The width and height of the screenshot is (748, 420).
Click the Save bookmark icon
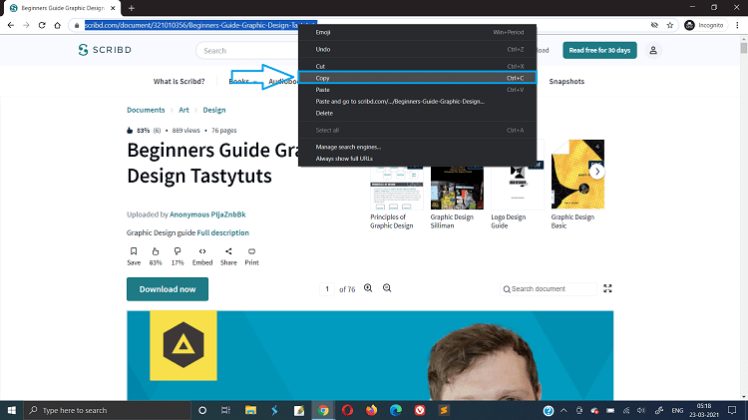[x=133, y=251]
